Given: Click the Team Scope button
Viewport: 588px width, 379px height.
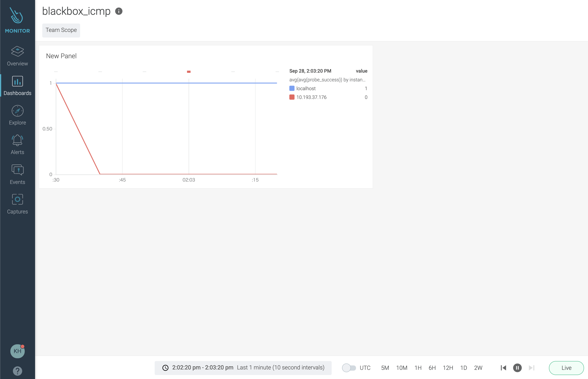Looking at the screenshot, I should 61,30.
